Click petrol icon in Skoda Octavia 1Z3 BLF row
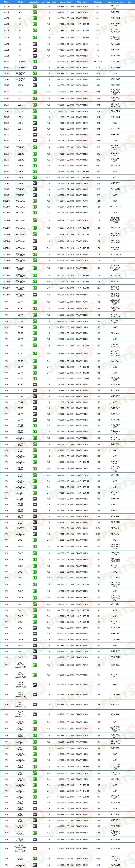 [35, 213]
